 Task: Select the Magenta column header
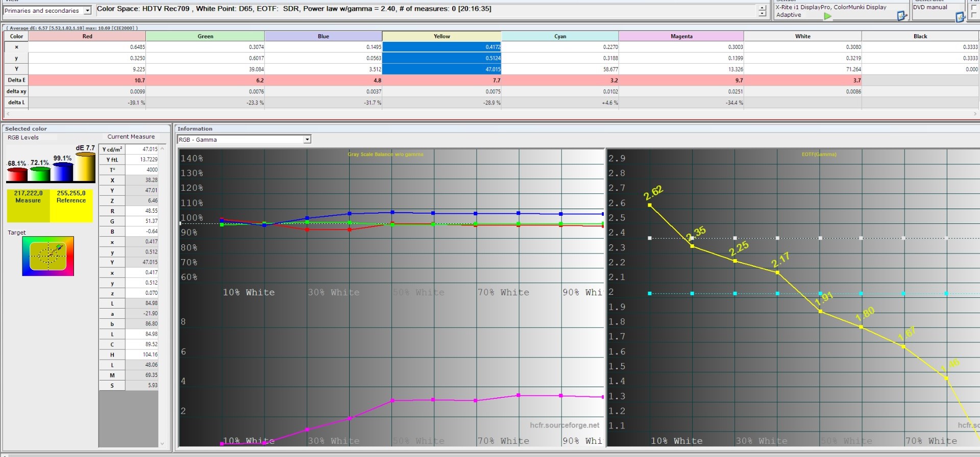pos(681,36)
